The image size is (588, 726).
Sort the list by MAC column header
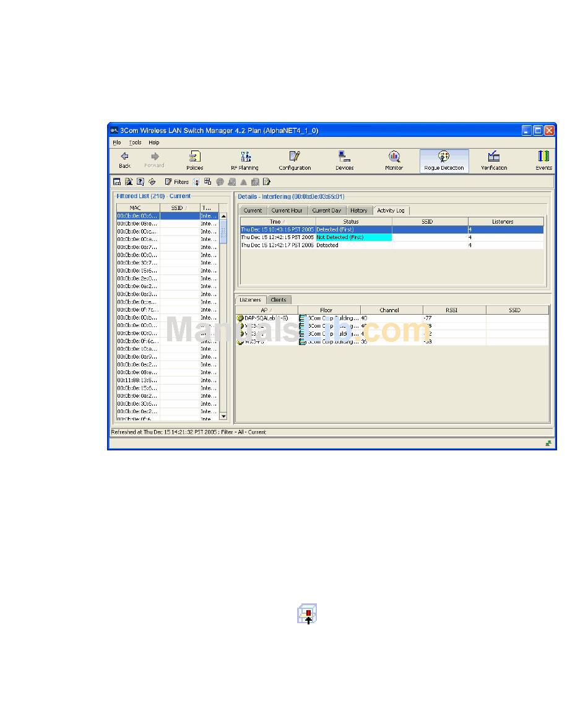tap(138, 208)
